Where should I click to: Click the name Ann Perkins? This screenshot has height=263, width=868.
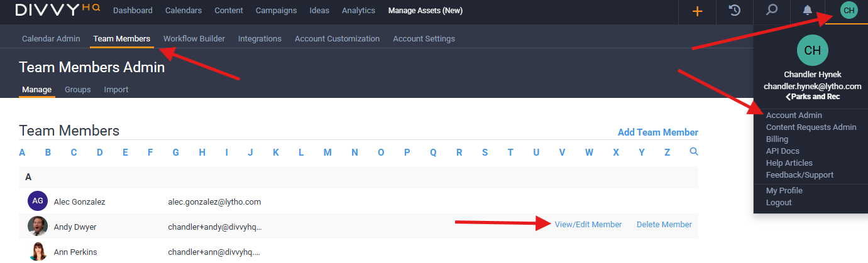click(x=76, y=252)
